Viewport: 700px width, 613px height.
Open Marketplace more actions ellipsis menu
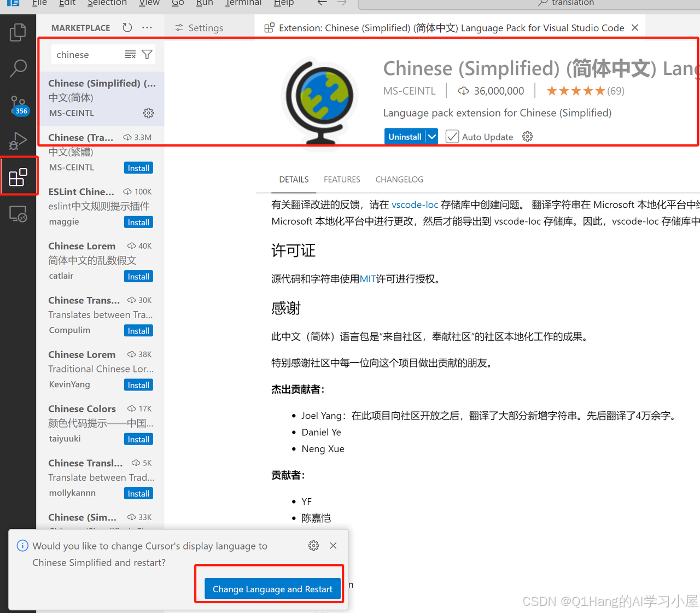(x=147, y=27)
